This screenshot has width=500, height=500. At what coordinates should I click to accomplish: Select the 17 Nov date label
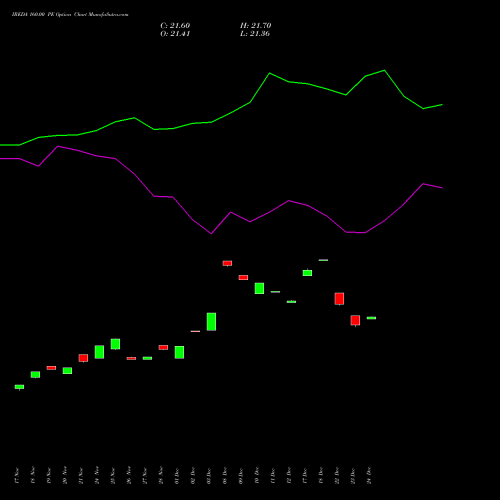(17, 476)
